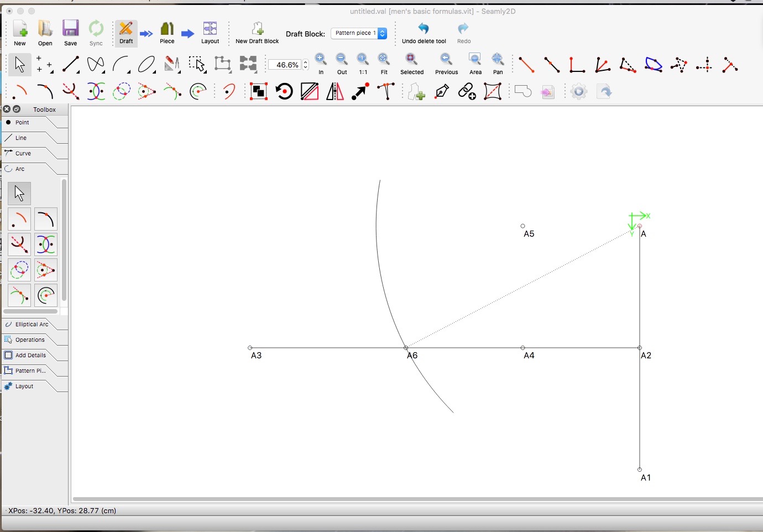Click the New pattern file icon
The image size is (763, 532).
(20, 32)
